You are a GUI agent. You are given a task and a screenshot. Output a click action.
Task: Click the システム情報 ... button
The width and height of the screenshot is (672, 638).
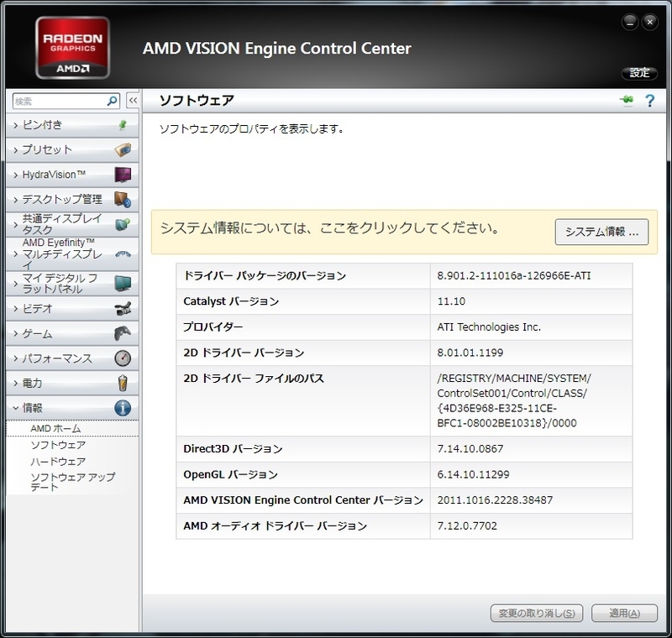(x=601, y=232)
